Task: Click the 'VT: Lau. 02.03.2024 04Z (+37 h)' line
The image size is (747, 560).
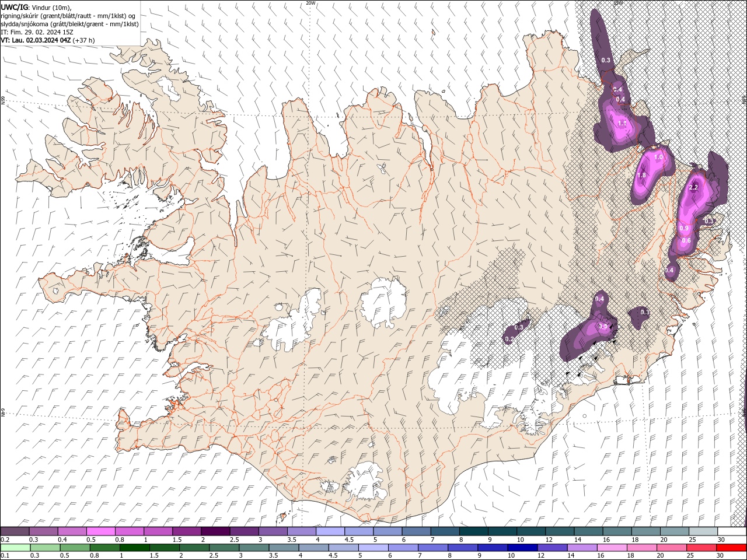Action: pyautogui.click(x=48, y=40)
